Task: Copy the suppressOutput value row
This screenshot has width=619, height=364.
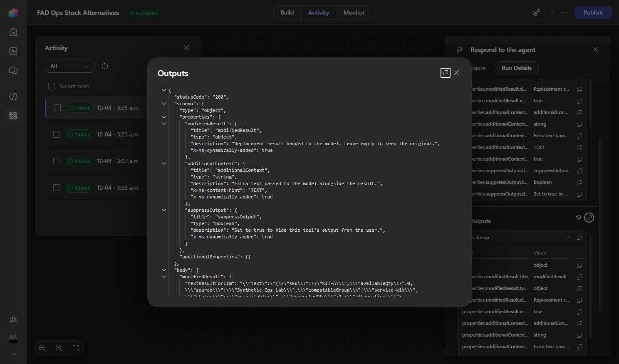Action: (x=579, y=171)
